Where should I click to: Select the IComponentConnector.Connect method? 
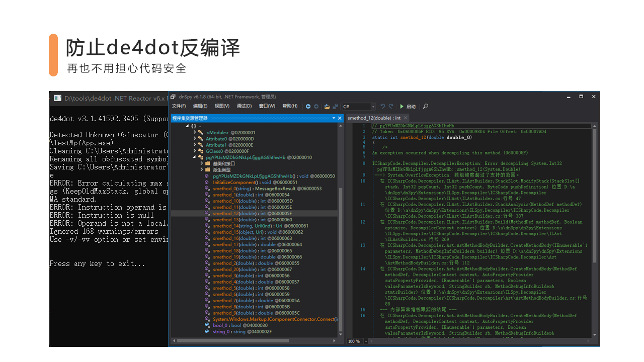click(275, 319)
